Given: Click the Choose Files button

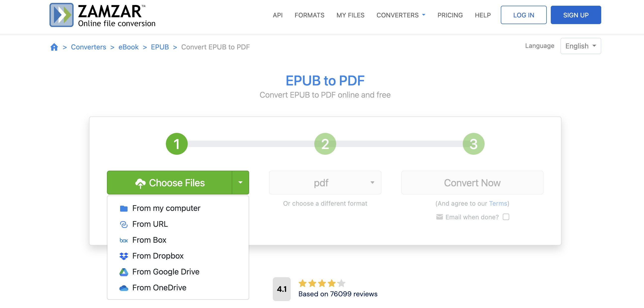Looking at the screenshot, I should 170,183.
